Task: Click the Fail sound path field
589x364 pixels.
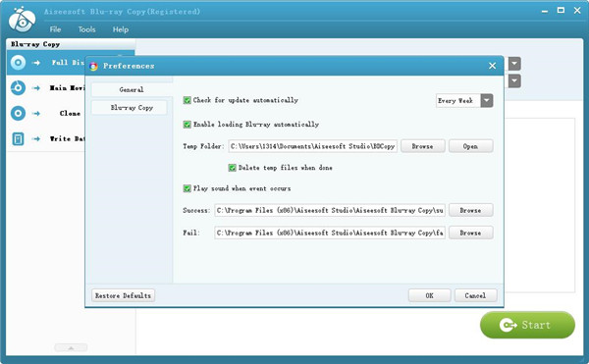Action: point(330,233)
